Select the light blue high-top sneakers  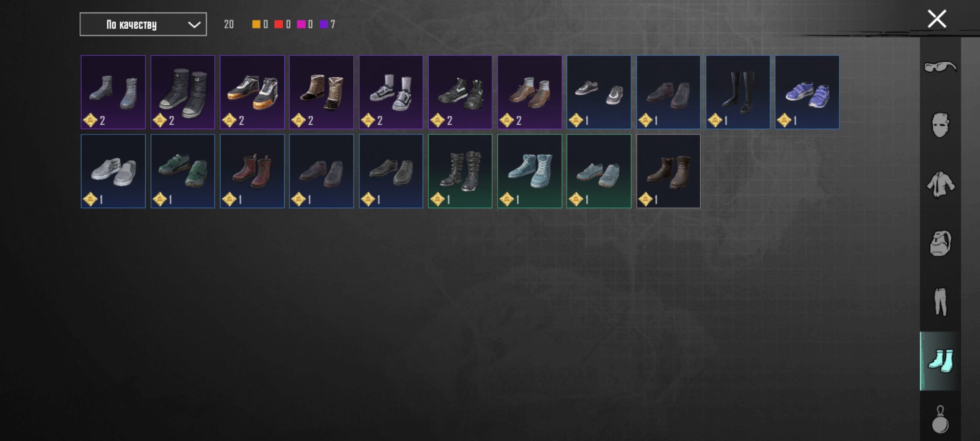[529, 171]
